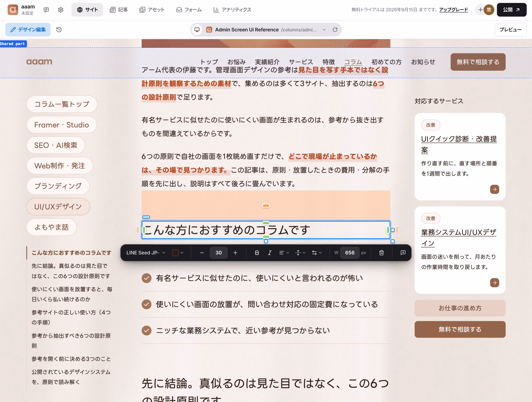532x402 pixels.
Task: Switch to the アセット tab
Action: pos(152,10)
